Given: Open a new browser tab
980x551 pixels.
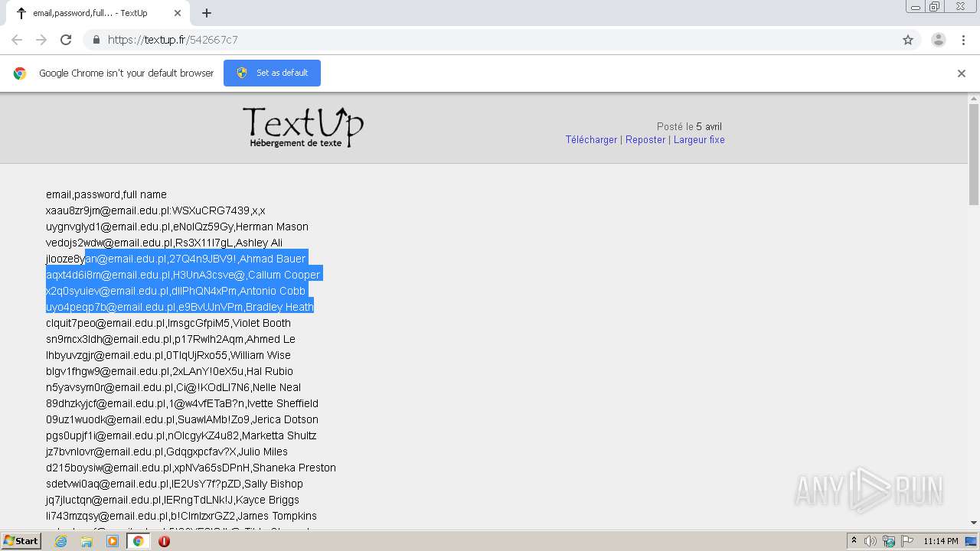Looking at the screenshot, I should tap(206, 13).
